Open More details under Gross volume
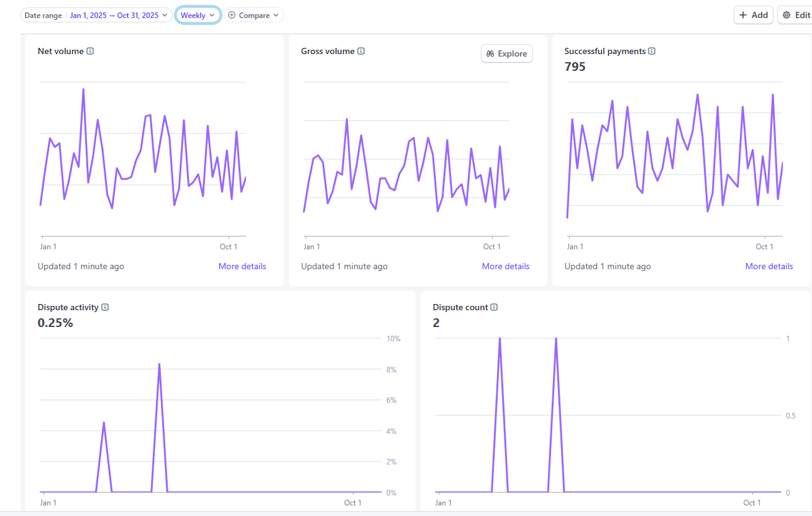This screenshot has width=812, height=516. [506, 266]
